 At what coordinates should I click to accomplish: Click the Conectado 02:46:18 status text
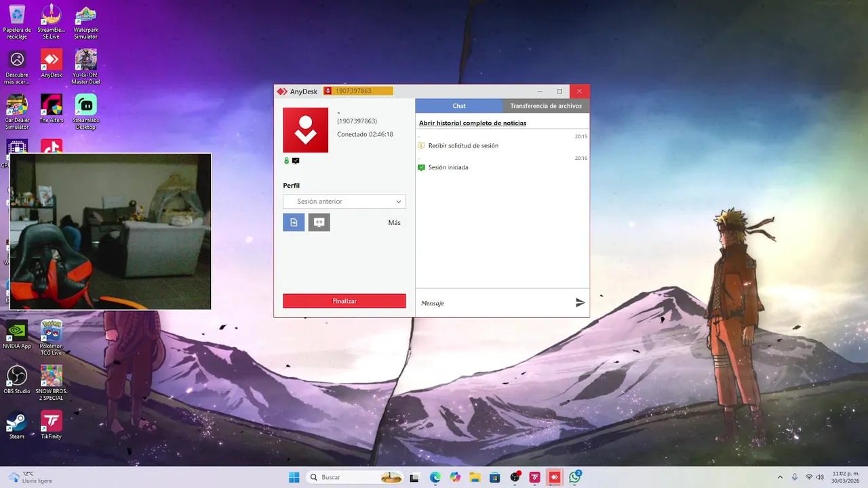pyautogui.click(x=365, y=134)
